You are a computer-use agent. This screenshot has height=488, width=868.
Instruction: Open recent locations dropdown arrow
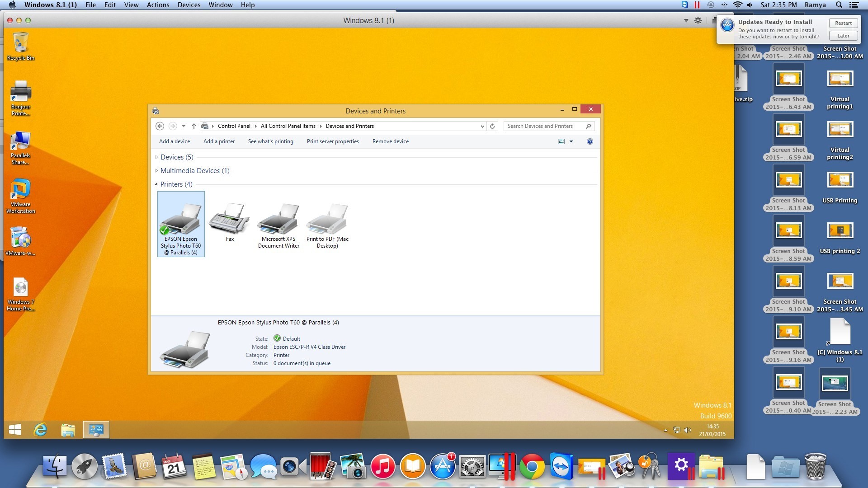[184, 126]
